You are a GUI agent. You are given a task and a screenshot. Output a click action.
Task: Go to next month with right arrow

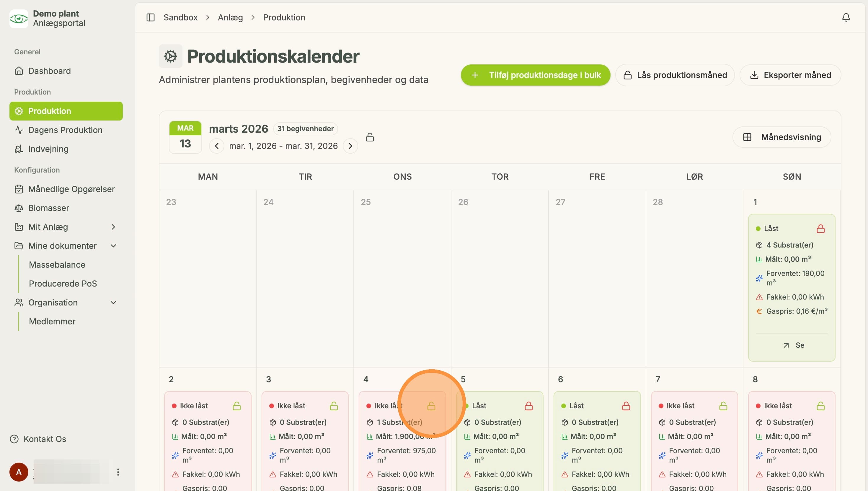350,146
